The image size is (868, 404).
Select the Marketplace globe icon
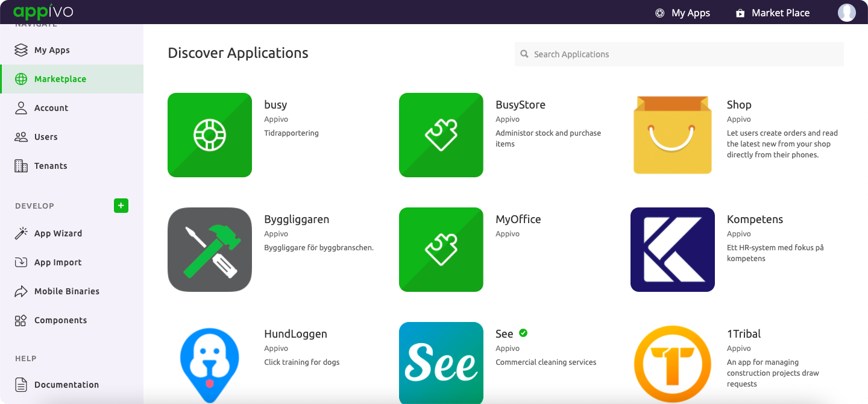point(22,78)
